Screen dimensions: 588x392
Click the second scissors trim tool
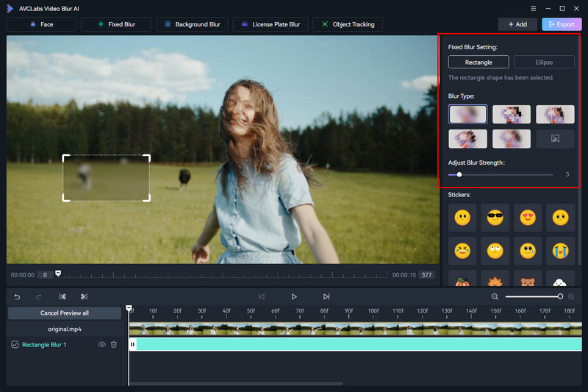click(x=84, y=296)
